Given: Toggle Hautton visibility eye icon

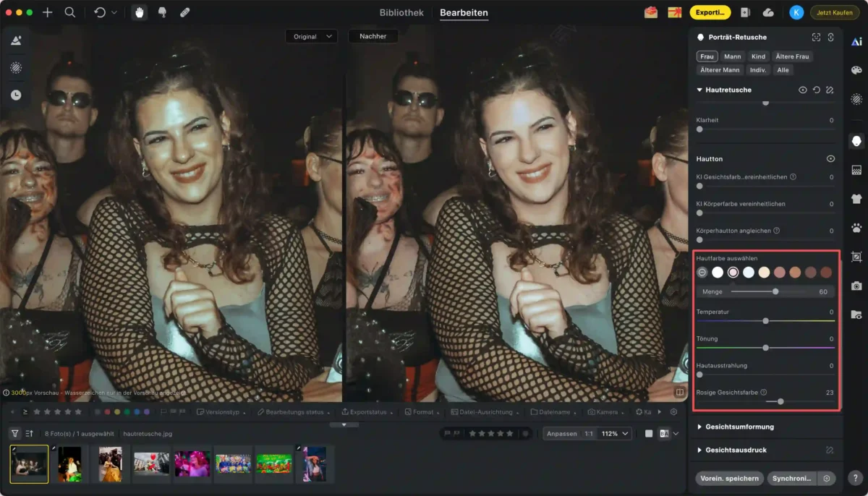Looking at the screenshot, I should (830, 158).
